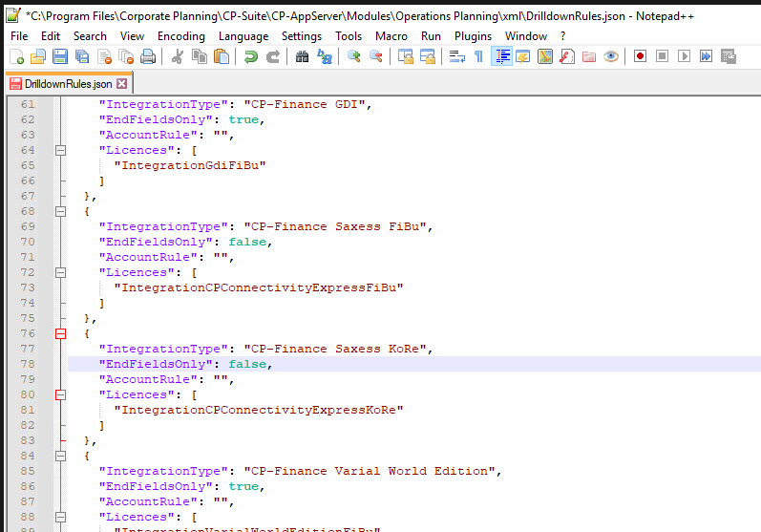Toggle Show All Characters pilcrow icon
The height and width of the screenshot is (532, 761).
coord(478,57)
